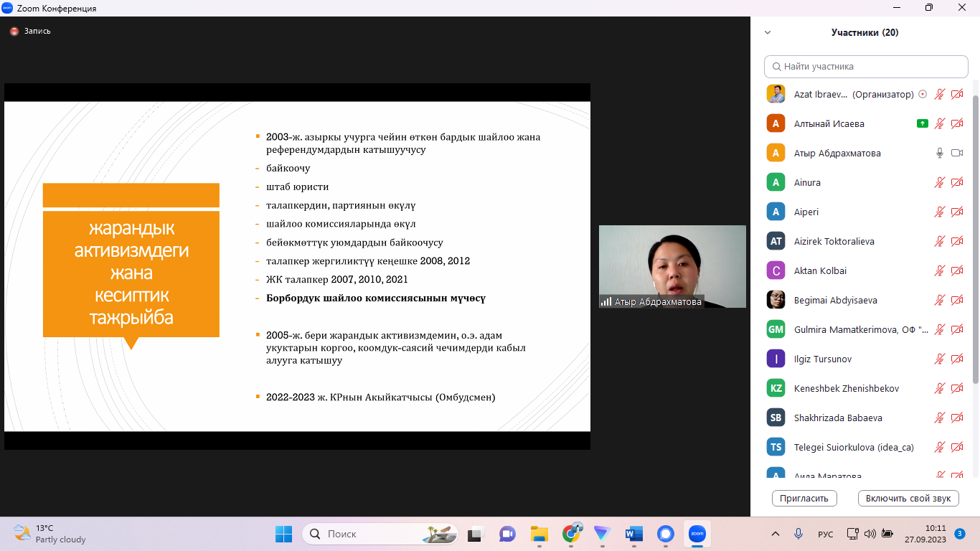
Task: Click Aktan Kolbai's purple avatar
Action: tap(776, 270)
